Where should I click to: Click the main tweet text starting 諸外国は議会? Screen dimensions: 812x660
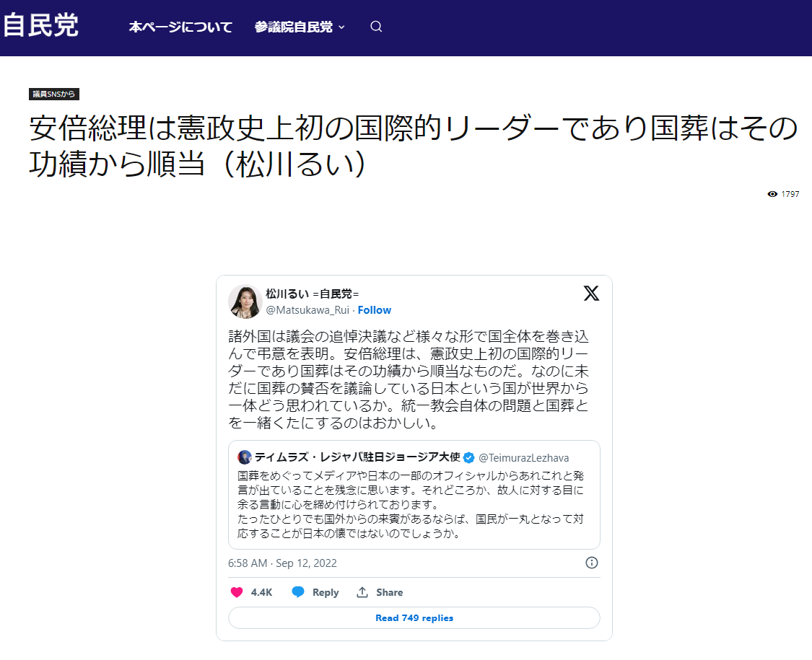[409, 379]
